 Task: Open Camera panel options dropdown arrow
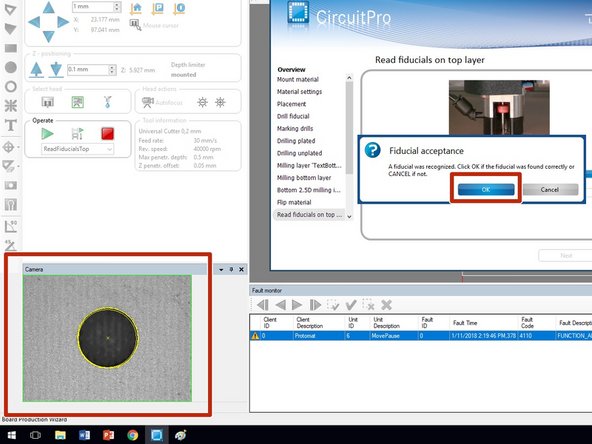point(221,269)
